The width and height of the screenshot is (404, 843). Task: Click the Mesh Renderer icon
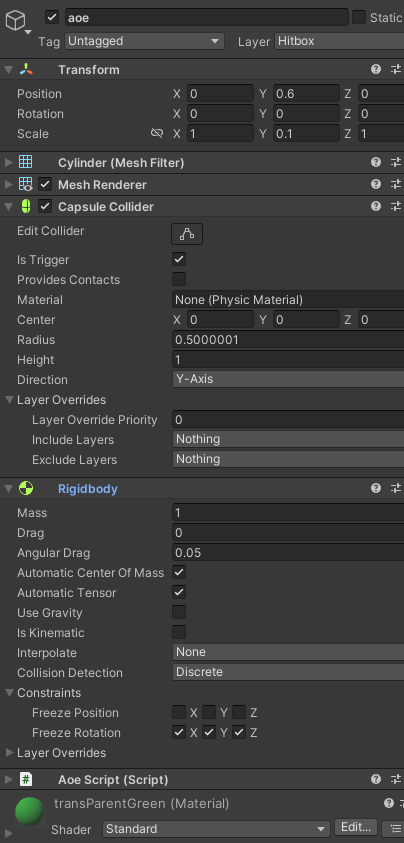tap(25, 184)
